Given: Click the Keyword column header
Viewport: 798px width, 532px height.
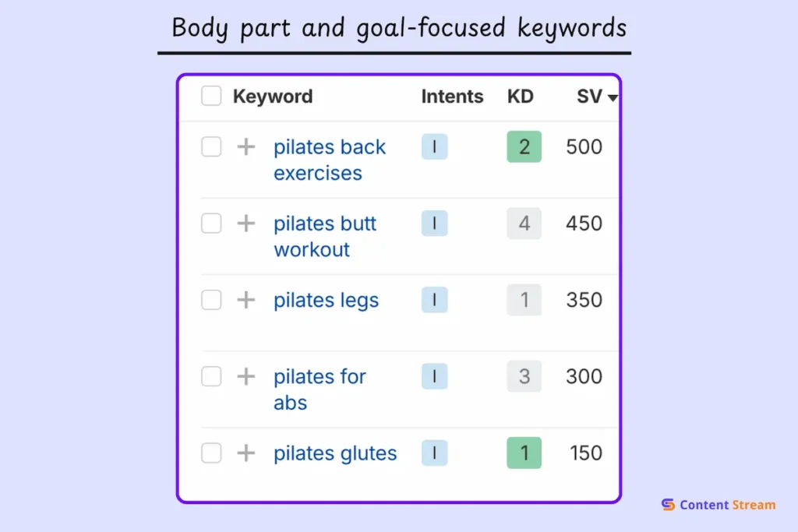Looking at the screenshot, I should click(x=273, y=97).
